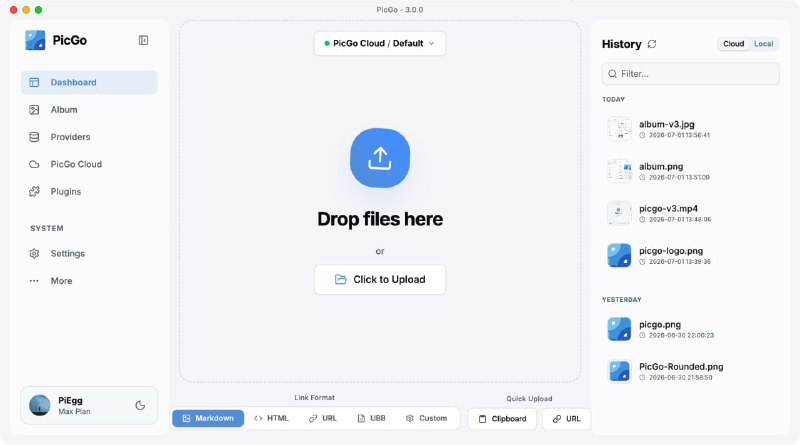Click the Markdown image icon
800x445 pixels.
tap(186, 418)
